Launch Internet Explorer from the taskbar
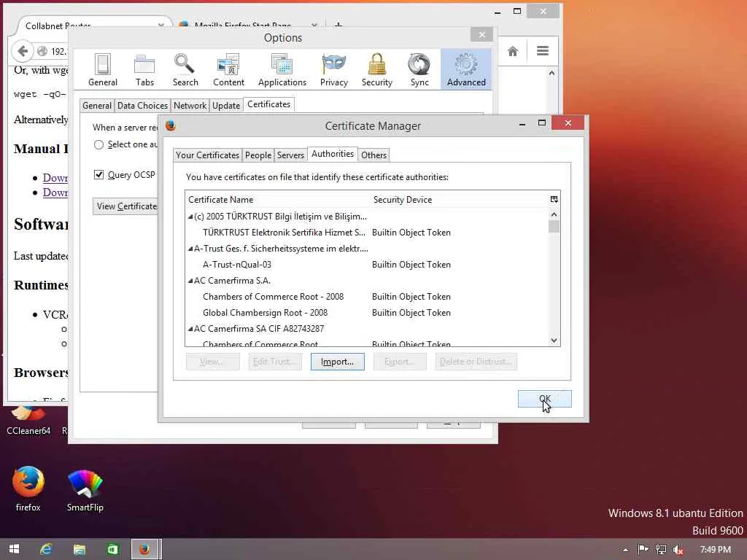 tap(46, 549)
